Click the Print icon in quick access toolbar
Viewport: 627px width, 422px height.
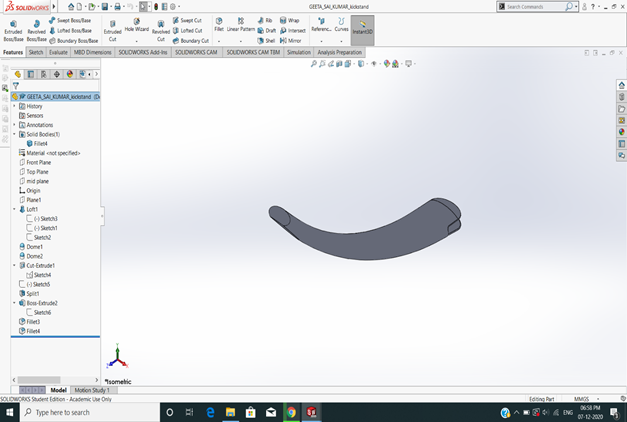[117, 6]
